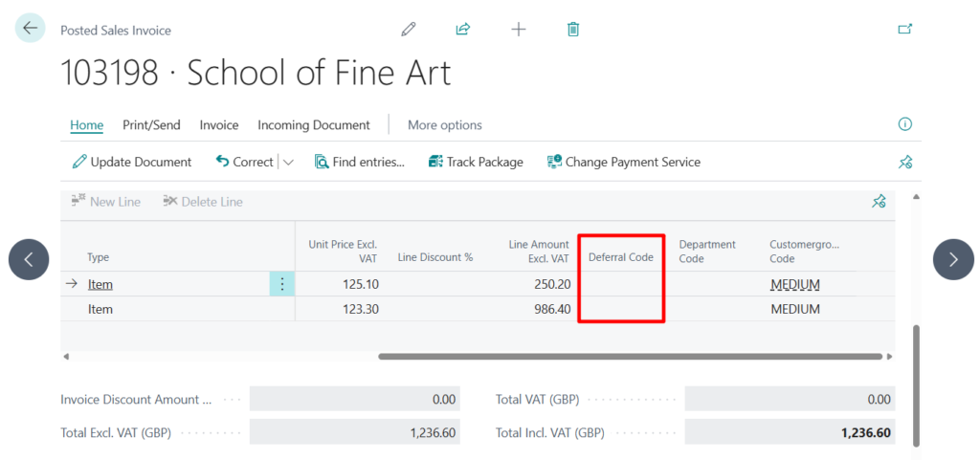Open the Invoice menu tab
The height and width of the screenshot is (460, 980).
coord(219,125)
